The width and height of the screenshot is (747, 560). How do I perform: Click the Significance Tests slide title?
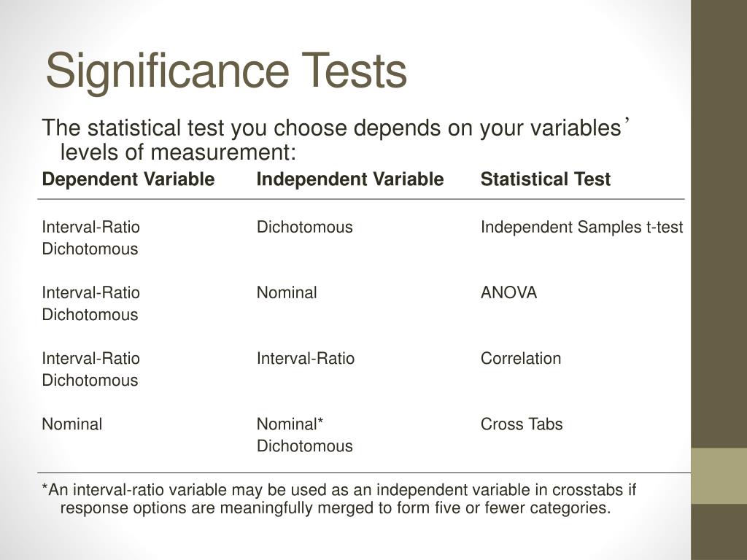point(226,71)
